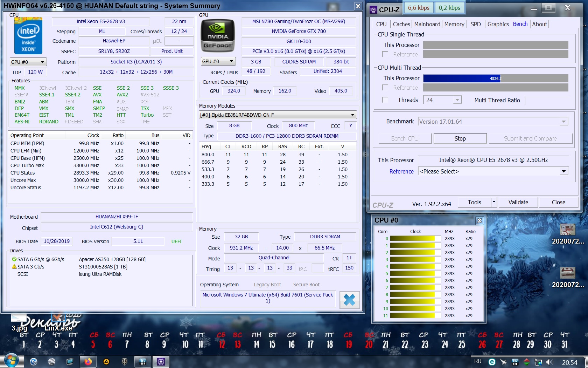Switch to the Memory tab in CPU-Z
The height and width of the screenshot is (368, 588).
coord(454,24)
